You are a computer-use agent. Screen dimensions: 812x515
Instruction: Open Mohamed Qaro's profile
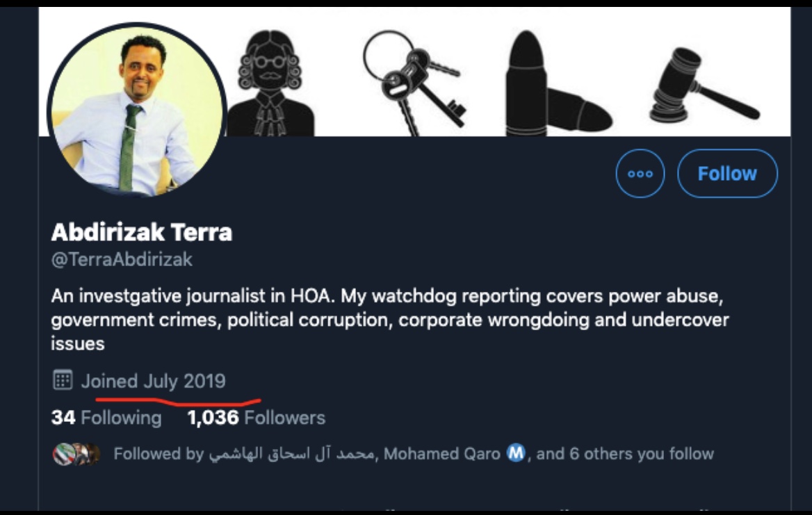click(441, 455)
